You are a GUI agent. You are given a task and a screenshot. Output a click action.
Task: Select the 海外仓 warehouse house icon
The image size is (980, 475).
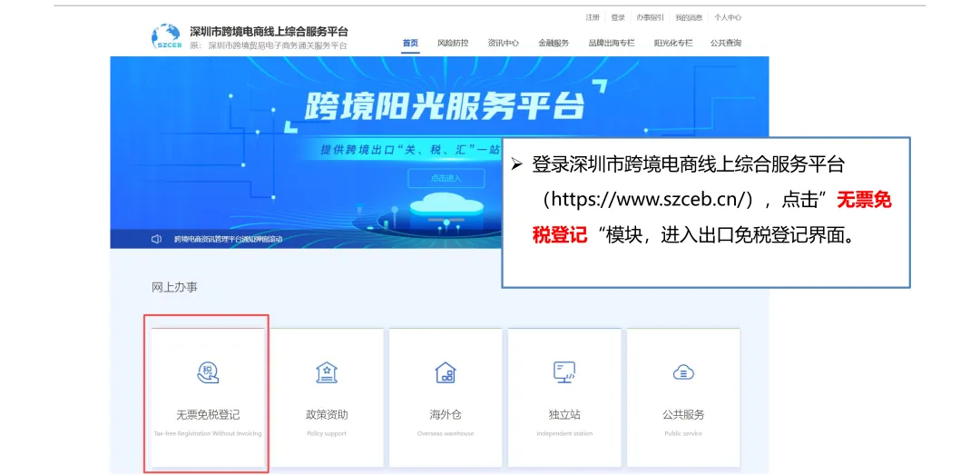[446, 372]
